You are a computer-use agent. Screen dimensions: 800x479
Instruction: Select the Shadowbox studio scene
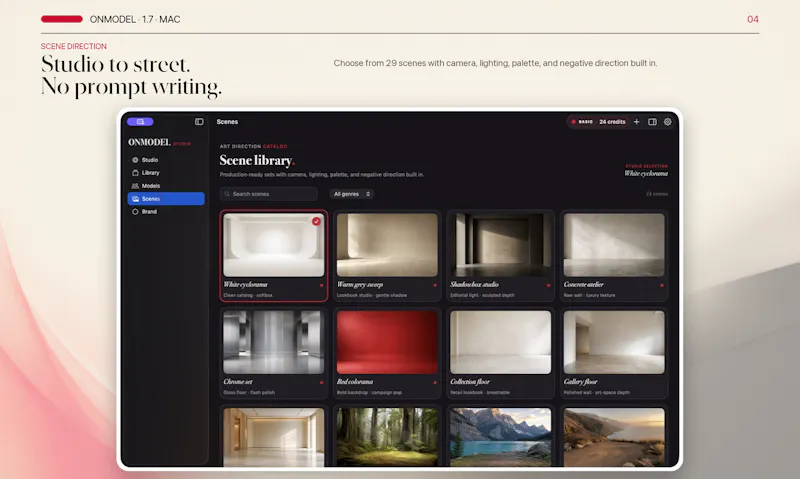point(501,256)
